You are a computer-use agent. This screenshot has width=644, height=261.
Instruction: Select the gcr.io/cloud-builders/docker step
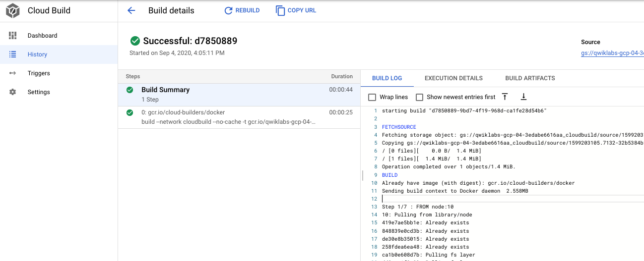(239, 117)
